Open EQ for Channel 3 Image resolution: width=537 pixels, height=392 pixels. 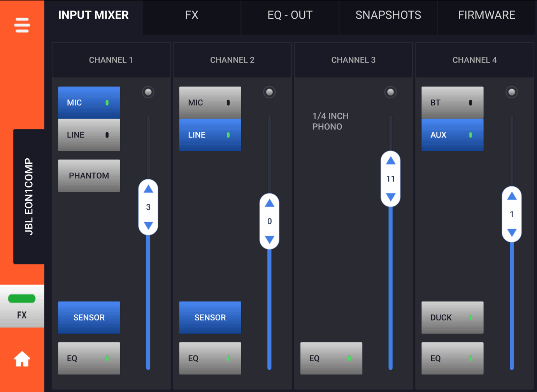[x=331, y=359]
